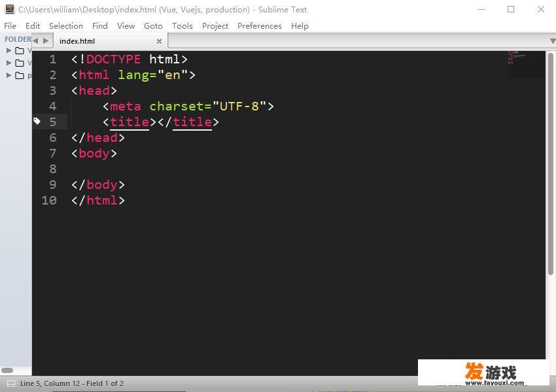Minimize the Sublime Text window
Viewport: 556px width, 392px height.
point(481,9)
